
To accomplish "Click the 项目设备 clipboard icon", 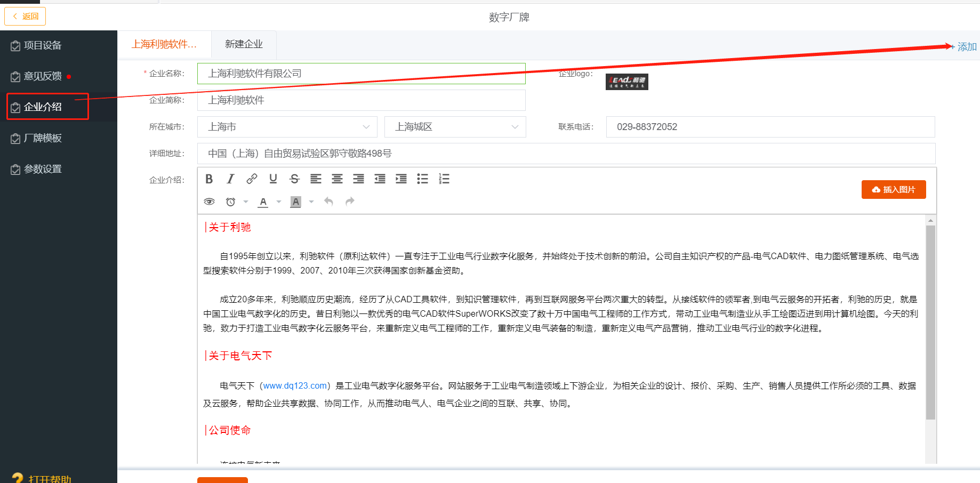I will pyautogui.click(x=15, y=46).
